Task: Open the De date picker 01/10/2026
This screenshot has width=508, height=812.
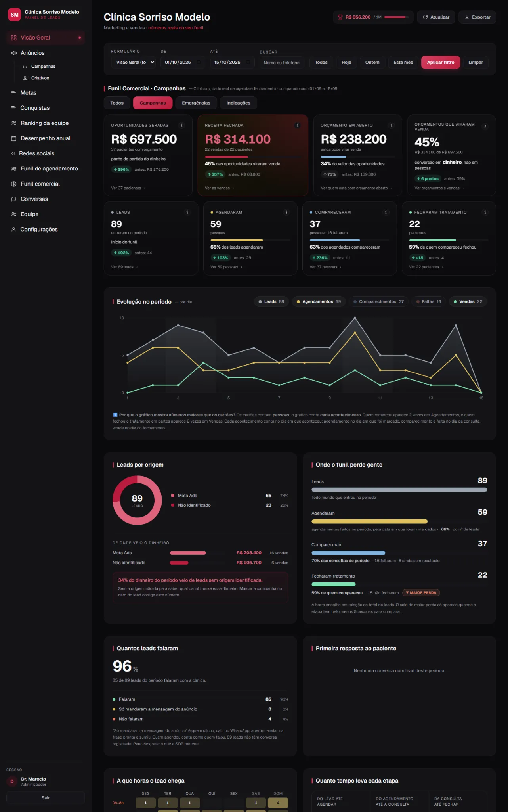Action: [x=183, y=63]
